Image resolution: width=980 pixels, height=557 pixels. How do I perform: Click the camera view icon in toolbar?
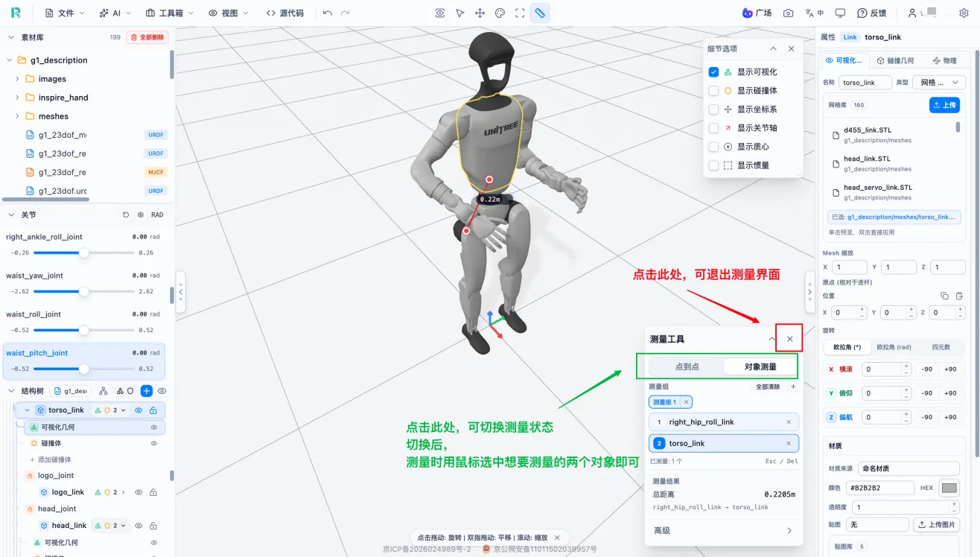[440, 13]
